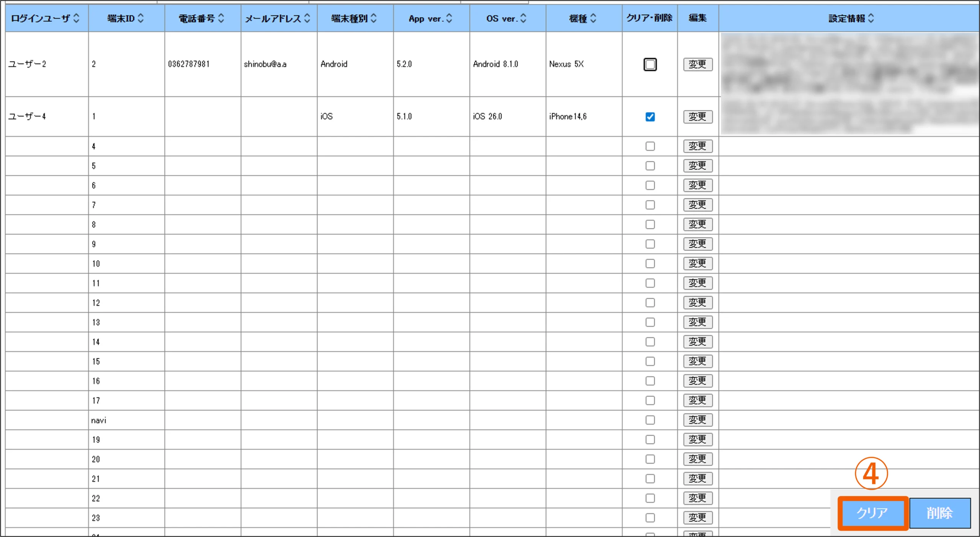The height and width of the screenshot is (537, 980).
Task: Click 変更 for the Nexus 5X row
Action: pyautogui.click(x=697, y=64)
